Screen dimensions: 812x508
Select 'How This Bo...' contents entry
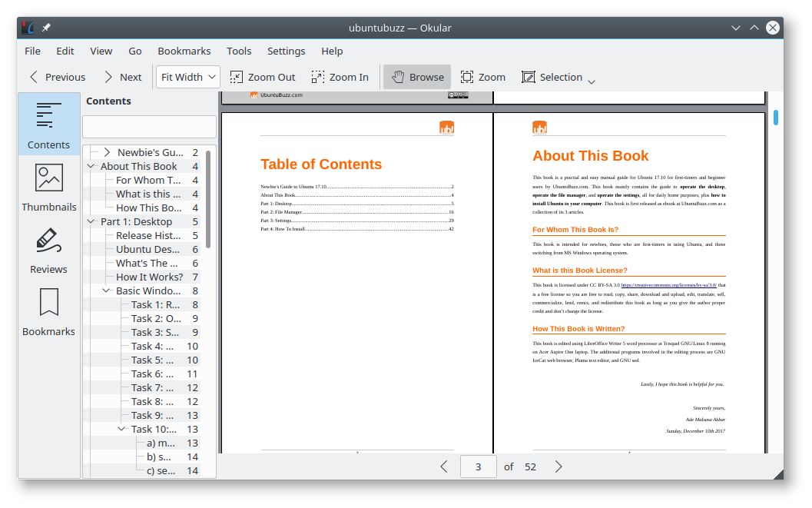148,208
